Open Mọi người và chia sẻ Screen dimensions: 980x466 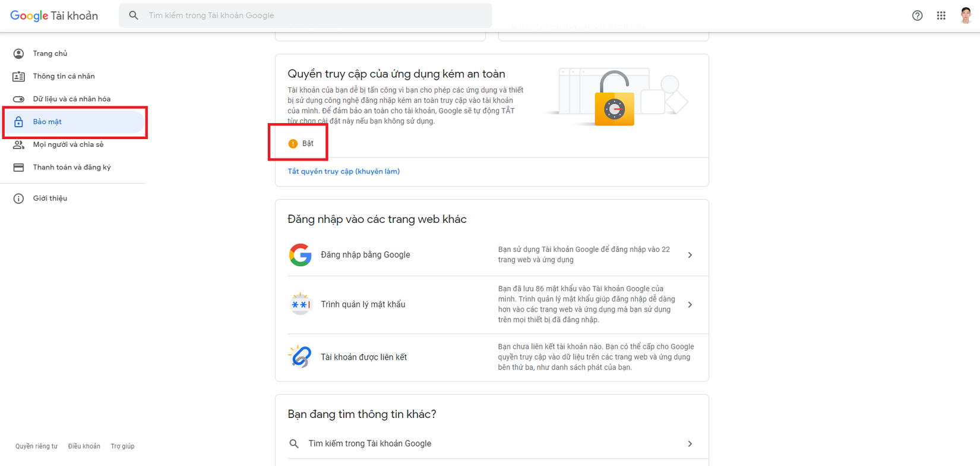point(68,144)
